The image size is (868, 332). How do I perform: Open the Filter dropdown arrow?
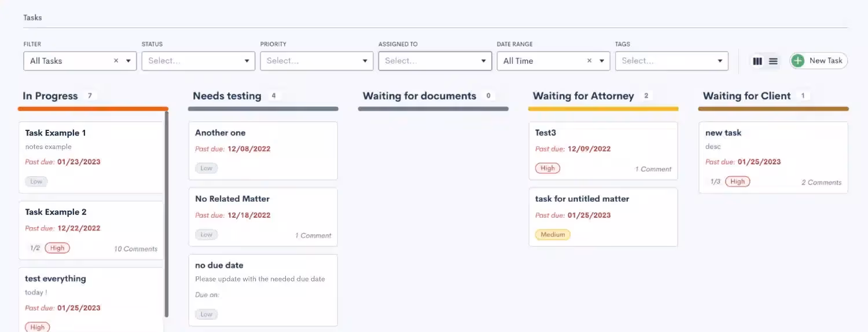click(x=128, y=61)
